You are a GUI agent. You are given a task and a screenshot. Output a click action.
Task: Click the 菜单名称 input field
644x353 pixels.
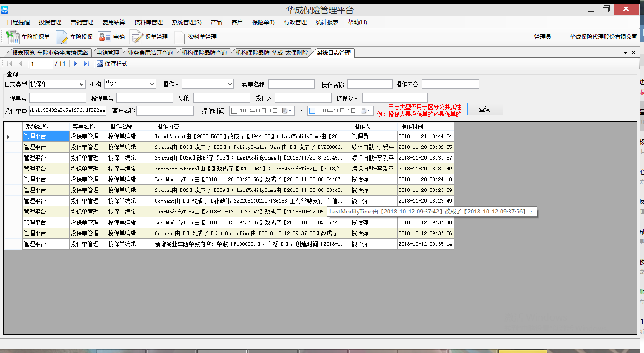point(291,84)
